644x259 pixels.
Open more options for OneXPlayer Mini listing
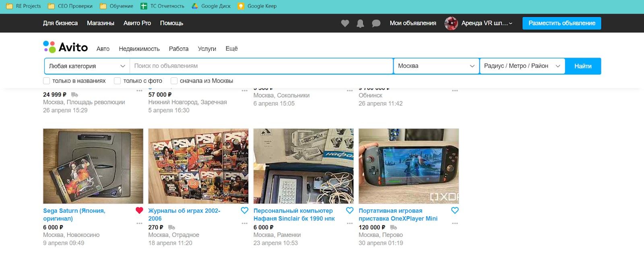pyautogui.click(x=455, y=223)
